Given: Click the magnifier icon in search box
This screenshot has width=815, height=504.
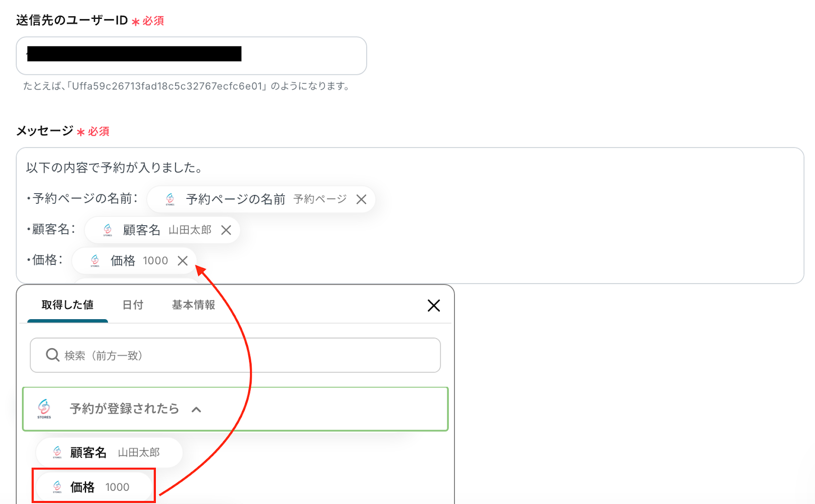Looking at the screenshot, I should pyautogui.click(x=52, y=355).
